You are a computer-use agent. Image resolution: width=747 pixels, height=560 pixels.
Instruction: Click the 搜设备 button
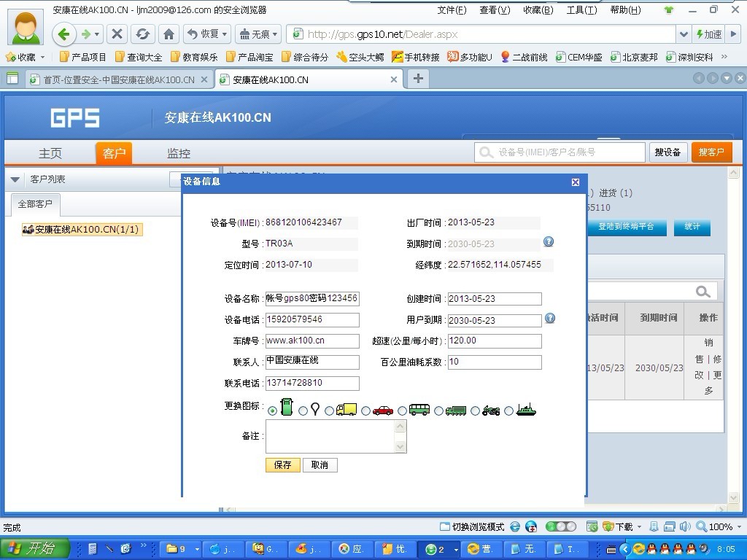pos(667,152)
